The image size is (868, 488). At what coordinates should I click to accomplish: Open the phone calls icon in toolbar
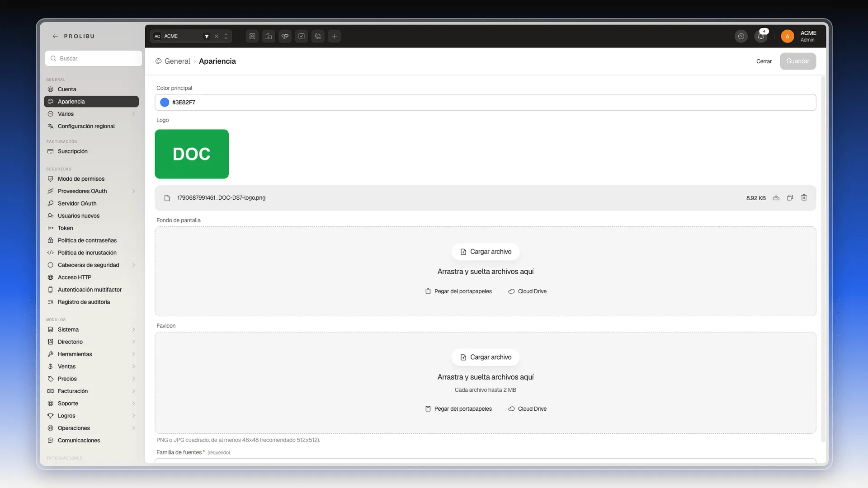(x=318, y=36)
